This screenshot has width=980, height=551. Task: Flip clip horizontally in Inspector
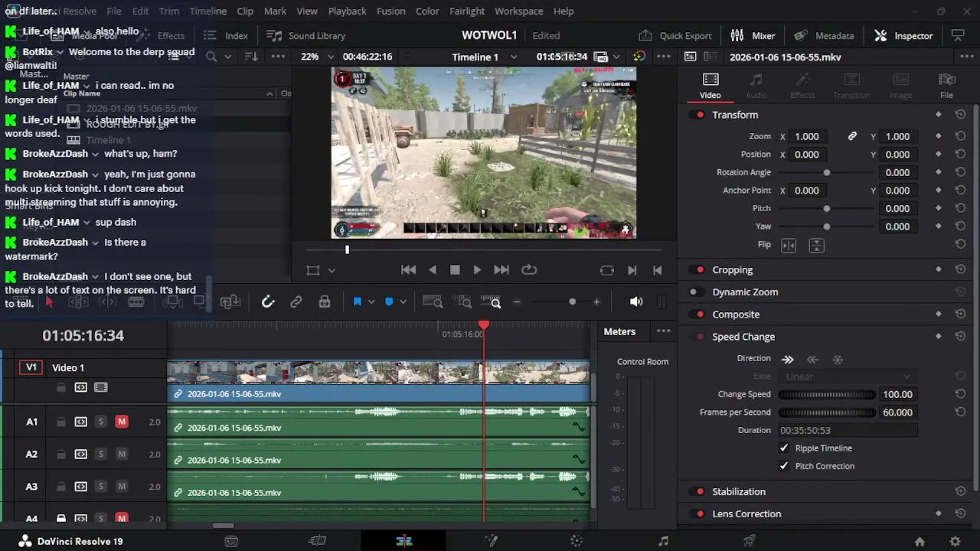(788, 246)
